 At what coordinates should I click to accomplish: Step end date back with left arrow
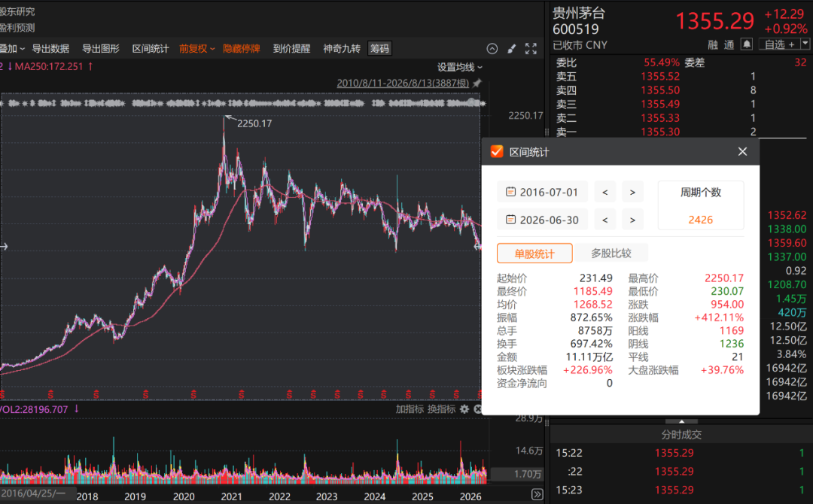point(605,220)
